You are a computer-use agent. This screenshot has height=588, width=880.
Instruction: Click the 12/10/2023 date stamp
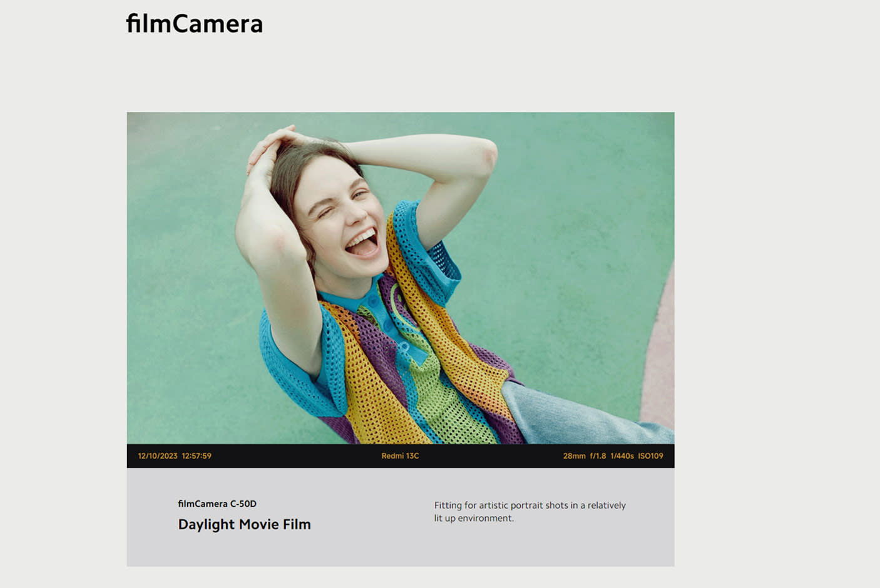(x=158, y=456)
